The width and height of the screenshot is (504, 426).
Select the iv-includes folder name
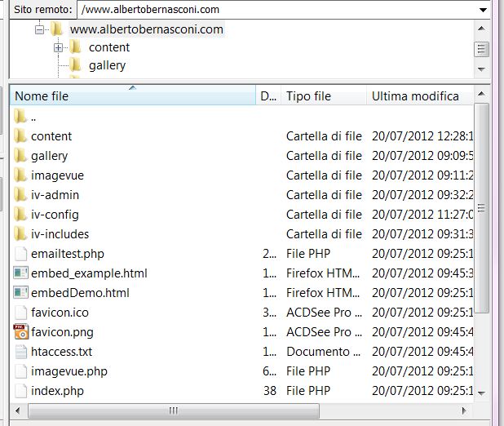coord(60,234)
